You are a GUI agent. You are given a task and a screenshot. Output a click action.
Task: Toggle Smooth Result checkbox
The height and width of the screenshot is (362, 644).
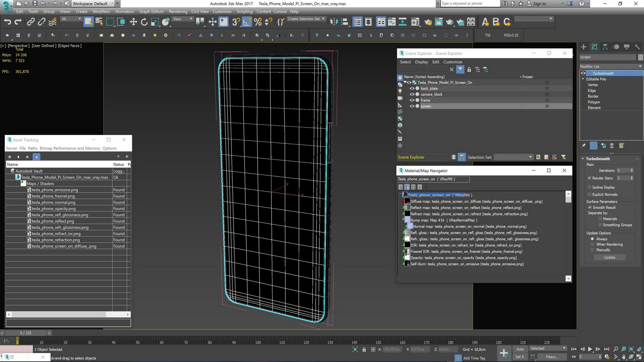click(589, 207)
